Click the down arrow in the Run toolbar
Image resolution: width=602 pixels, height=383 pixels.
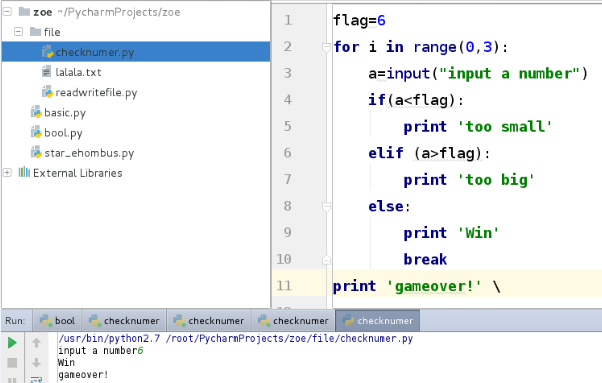36,363
